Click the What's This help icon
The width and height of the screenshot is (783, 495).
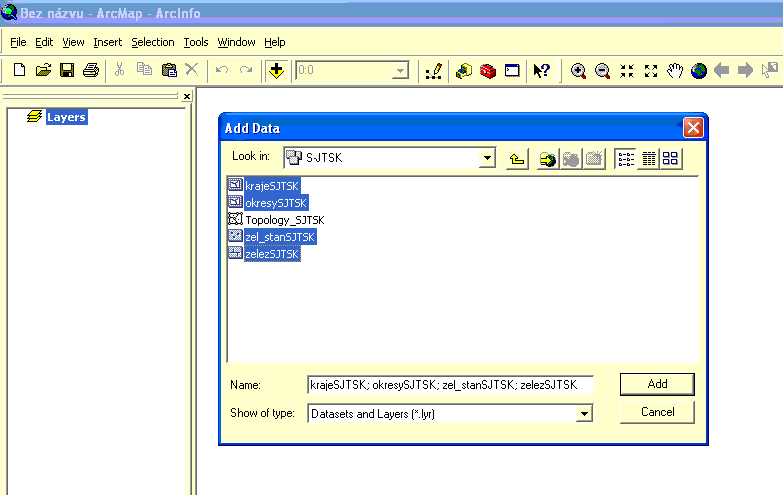pos(541,70)
